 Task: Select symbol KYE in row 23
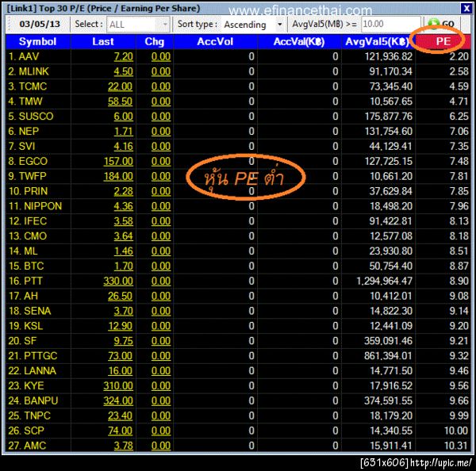pos(34,385)
